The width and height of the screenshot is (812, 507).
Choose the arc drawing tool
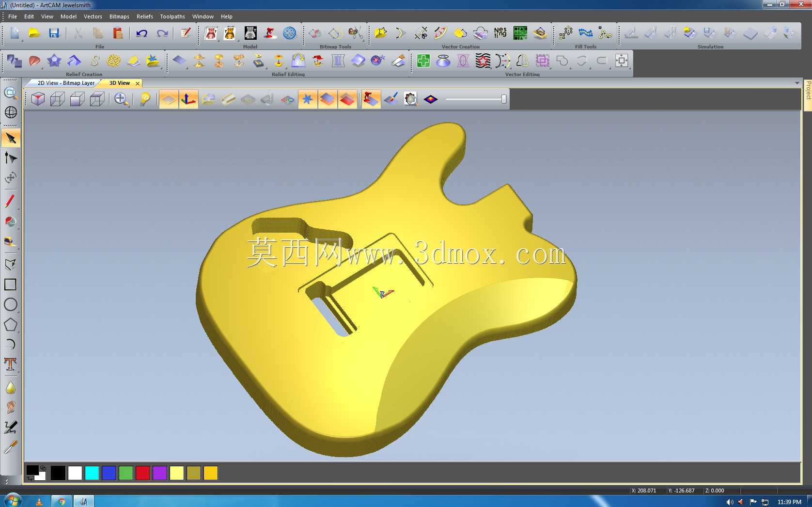tap(11, 344)
